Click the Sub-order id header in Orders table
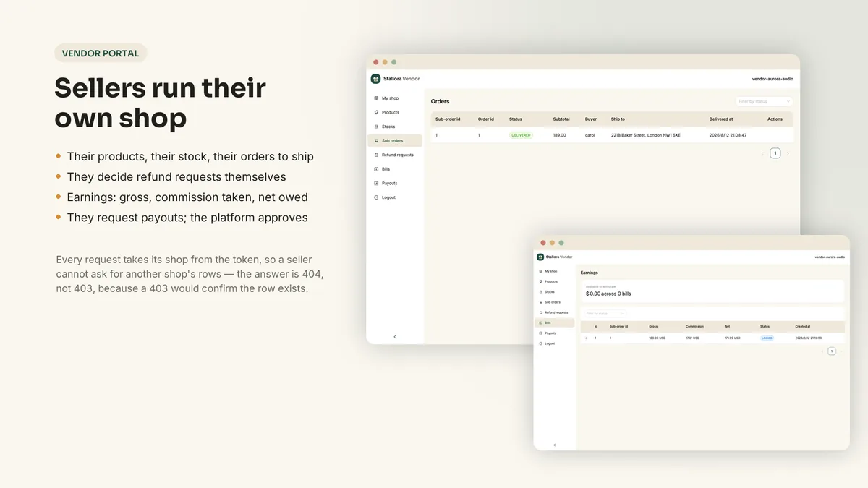 point(448,119)
